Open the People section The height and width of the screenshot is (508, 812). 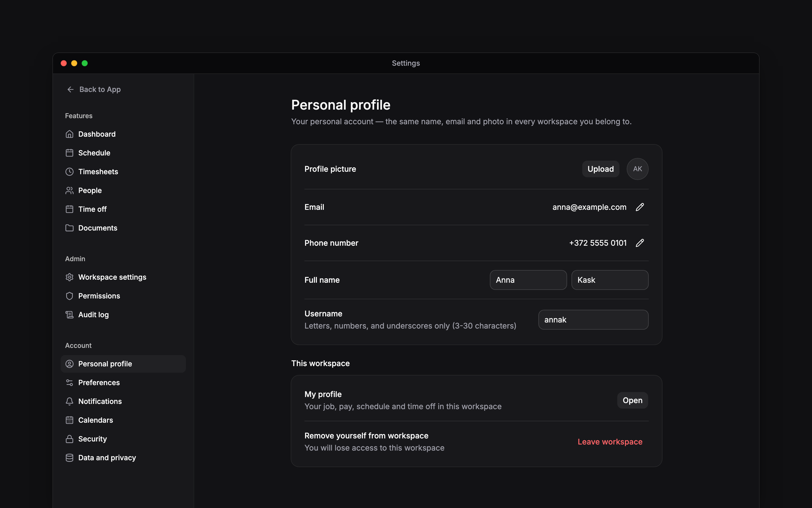pyautogui.click(x=123, y=190)
